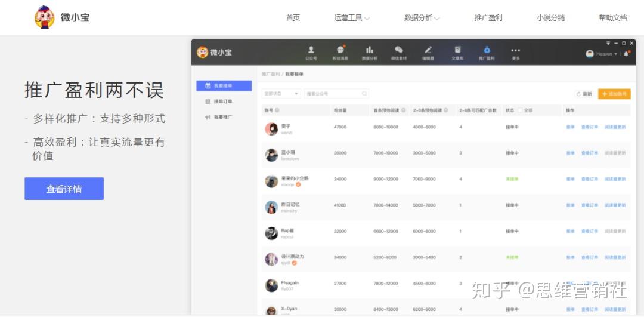Click 查看订单 link in the 蓝小珊 row
Image resolution: width=644 pixels, height=317 pixels.
(589, 153)
